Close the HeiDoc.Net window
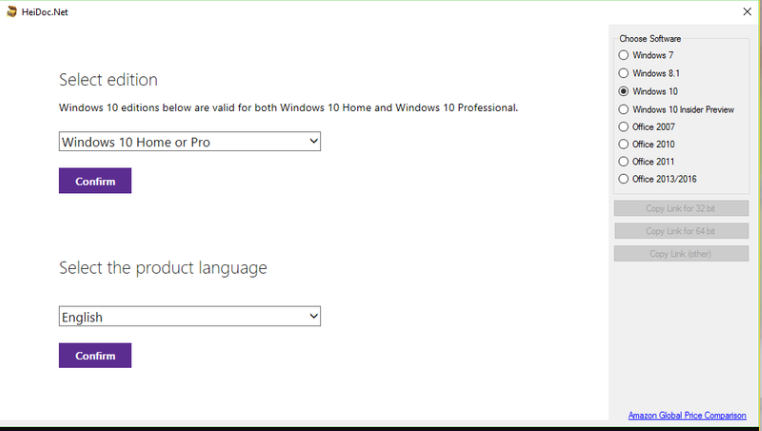 coord(747,12)
